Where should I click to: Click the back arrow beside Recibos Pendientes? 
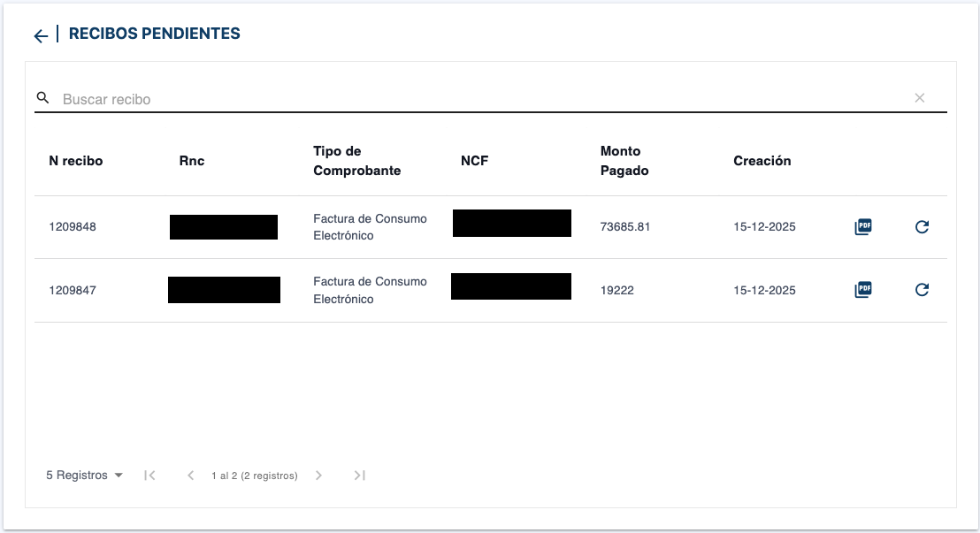click(40, 35)
